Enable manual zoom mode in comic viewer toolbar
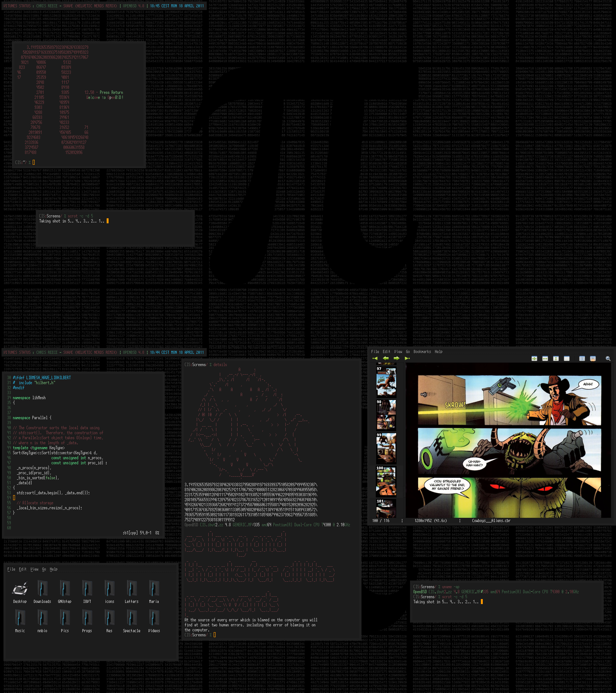The width and height of the screenshot is (616, 693). pos(567,358)
